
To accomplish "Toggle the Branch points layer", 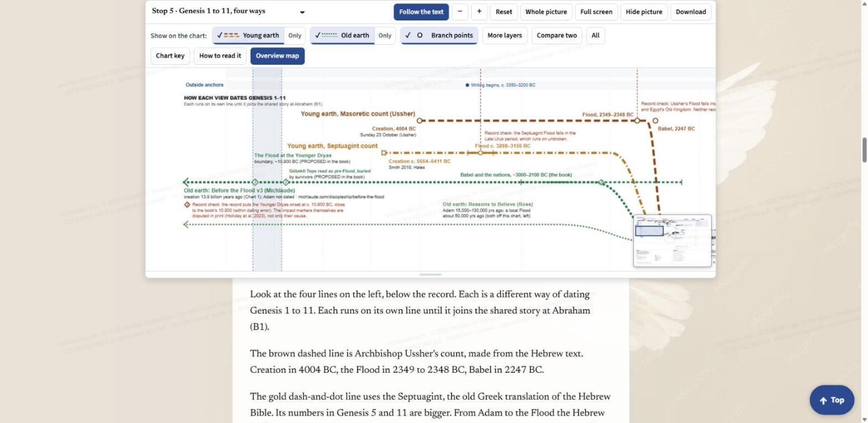I will pos(439,35).
